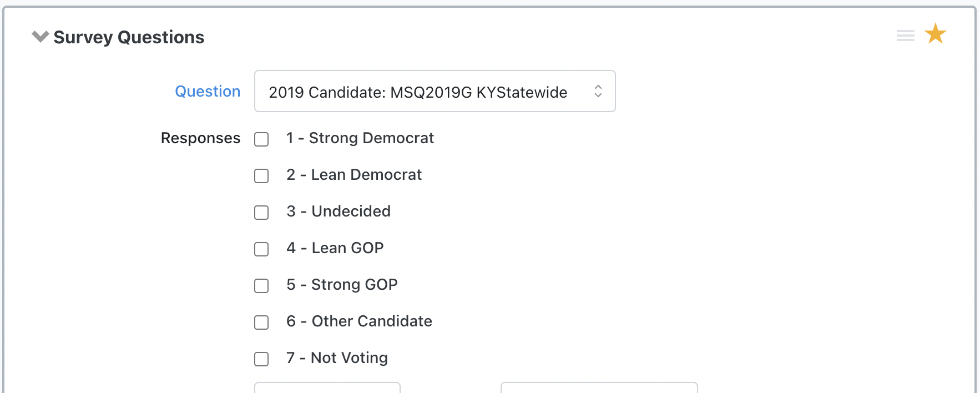Open the Question dropdown selector
Image resolution: width=980 pixels, height=393 pixels.
435,92
